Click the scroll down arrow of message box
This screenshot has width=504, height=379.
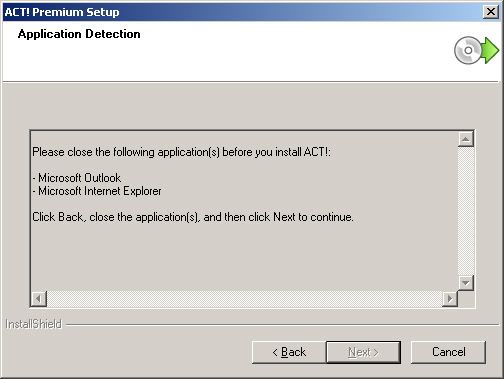[x=466, y=283]
